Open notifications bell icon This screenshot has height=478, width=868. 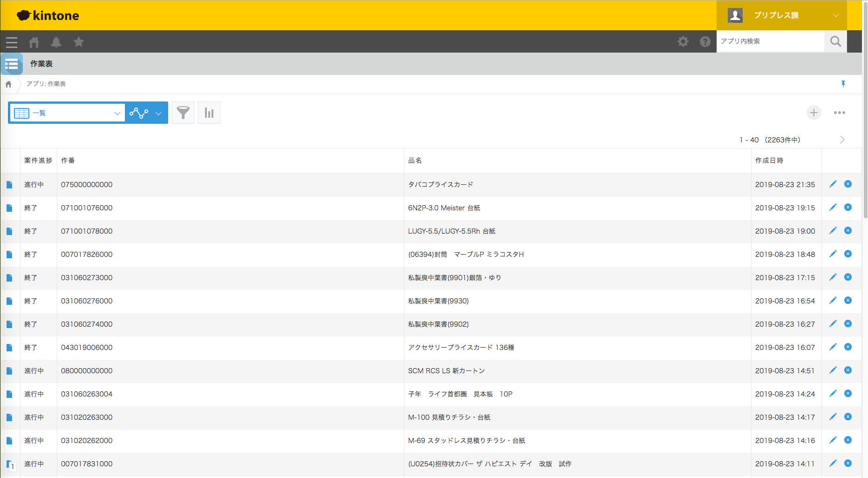(x=56, y=42)
